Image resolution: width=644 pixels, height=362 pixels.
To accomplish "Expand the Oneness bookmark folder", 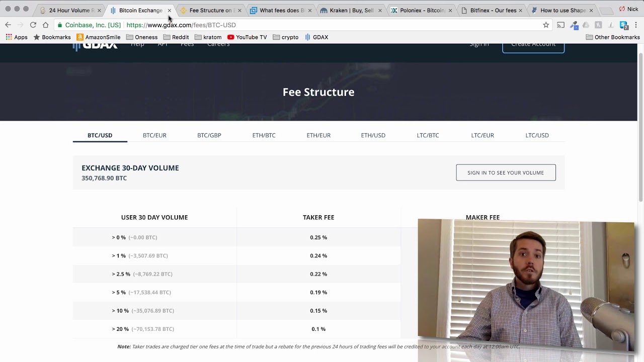I will [x=142, y=37].
